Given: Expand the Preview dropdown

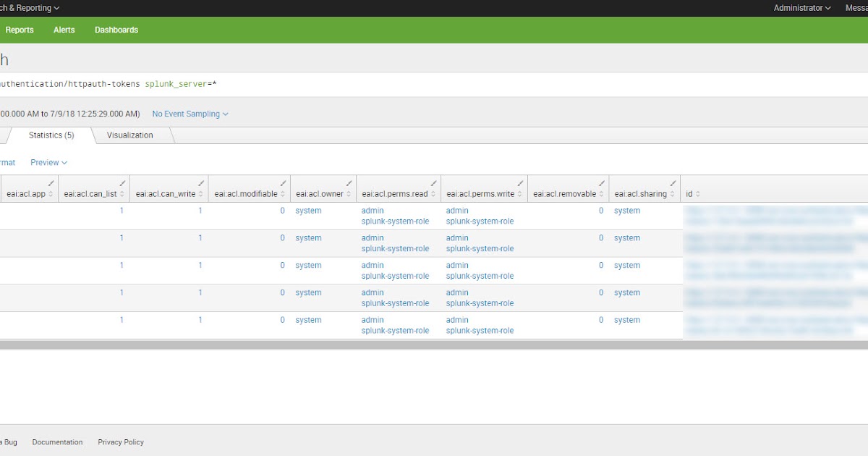Looking at the screenshot, I should [x=48, y=162].
